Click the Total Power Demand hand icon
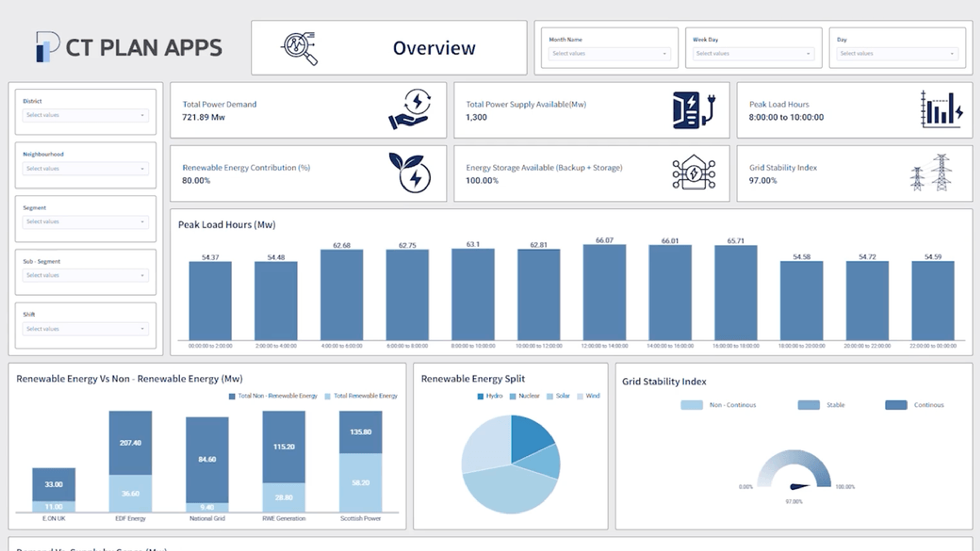Screen dimensions: 980x551 tap(410, 109)
